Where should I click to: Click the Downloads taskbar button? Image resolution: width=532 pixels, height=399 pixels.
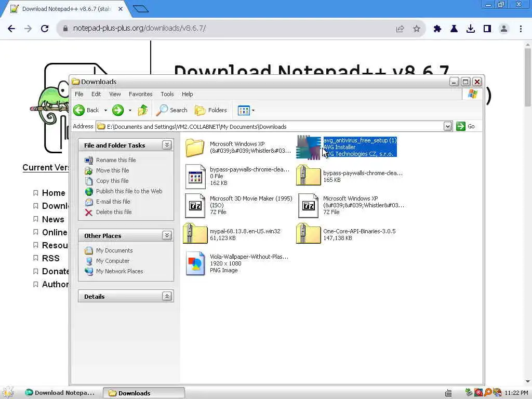pos(144,393)
